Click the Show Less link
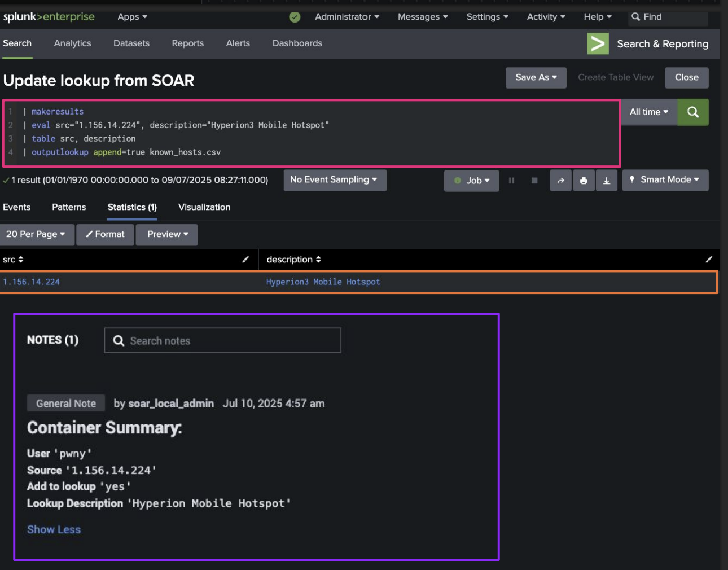The width and height of the screenshot is (728, 570). tap(54, 529)
